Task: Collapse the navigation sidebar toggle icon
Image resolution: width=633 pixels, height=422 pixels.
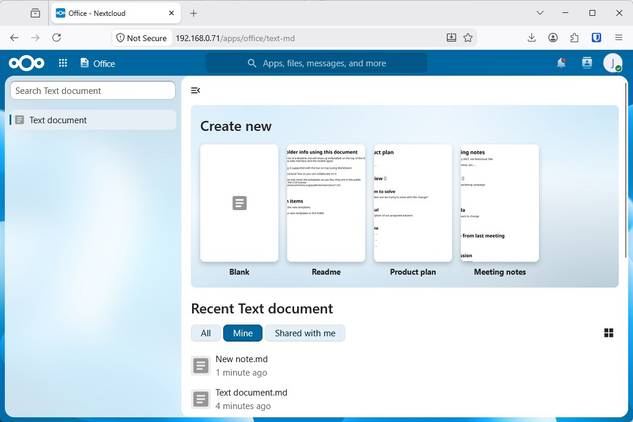Action: tap(195, 90)
